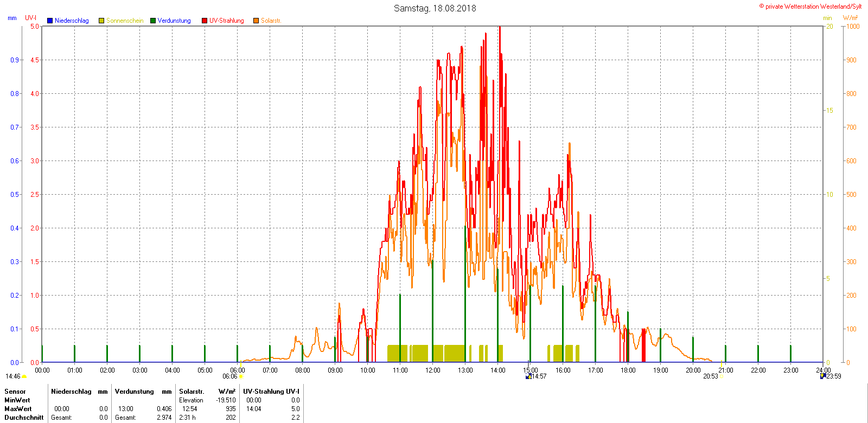Click the 06:00 time axis label
This screenshot has height=423, width=868.
238,370
